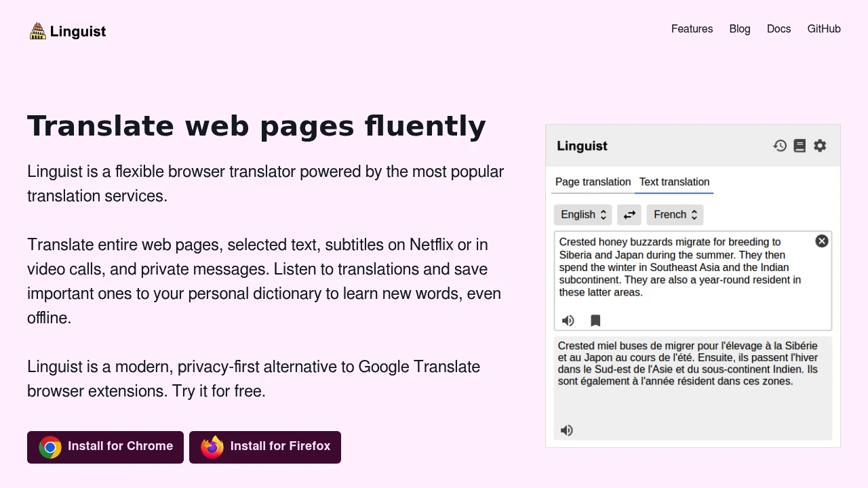Image resolution: width=868 pixels, height=488 pixels.
Task: Switch to Page translation tab
Action: coord(593,182)
